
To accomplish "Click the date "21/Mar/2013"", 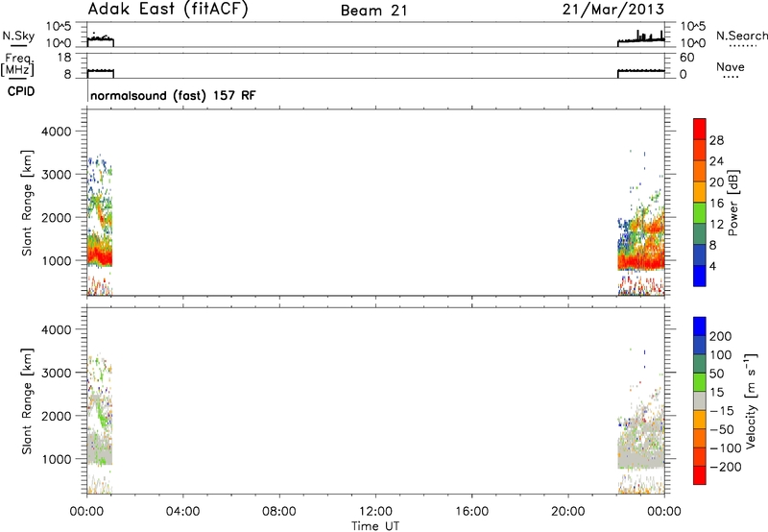I will coord(613,10).
